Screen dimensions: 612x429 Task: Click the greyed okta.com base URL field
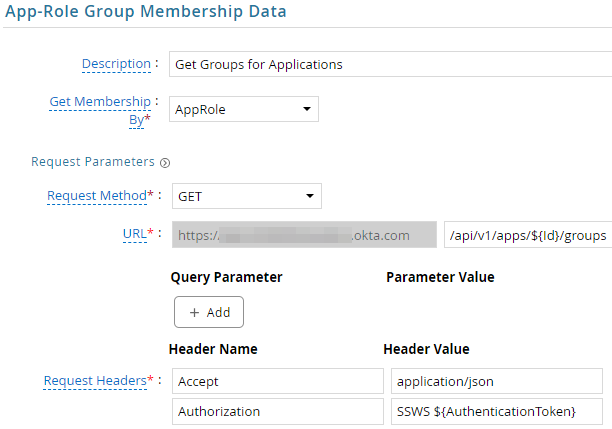(304, 235)
